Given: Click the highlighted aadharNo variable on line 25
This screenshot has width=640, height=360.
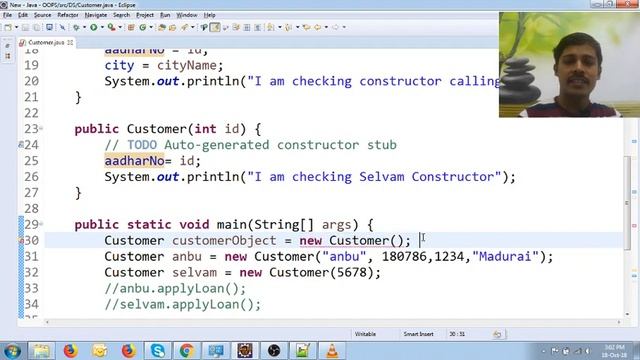Looking at the screenshot, I should (x=134, y=161).
